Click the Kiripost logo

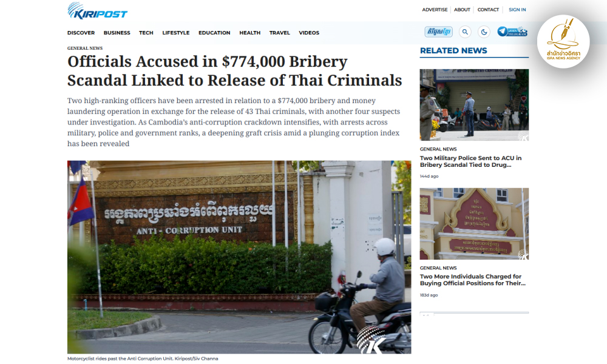pos(97,11)
